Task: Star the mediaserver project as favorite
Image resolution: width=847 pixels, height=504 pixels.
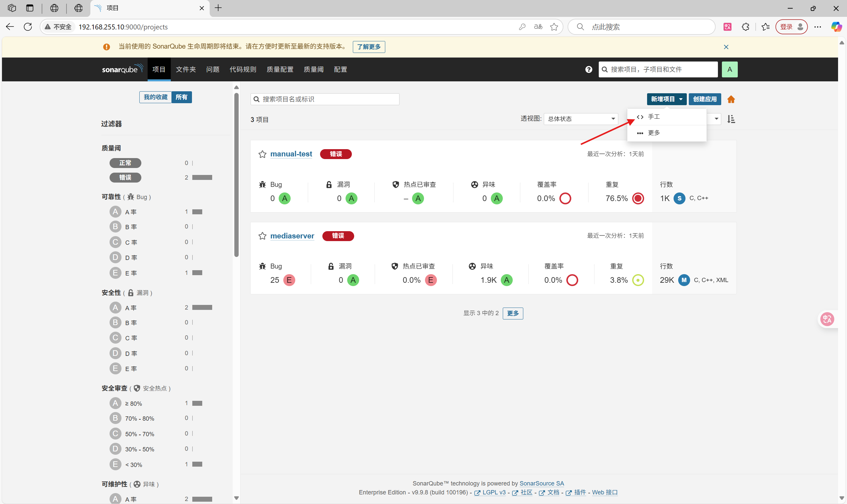Action: [262, 236]
